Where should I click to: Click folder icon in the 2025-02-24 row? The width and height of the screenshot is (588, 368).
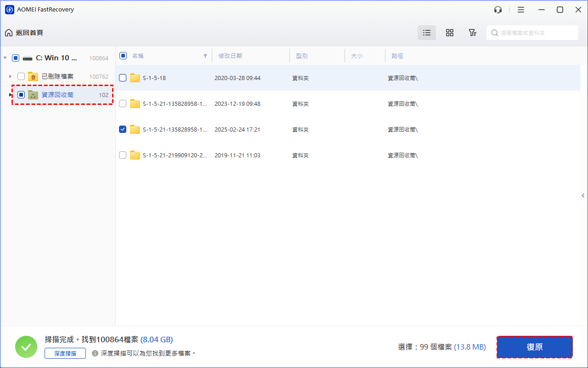(x=135, y=129)
